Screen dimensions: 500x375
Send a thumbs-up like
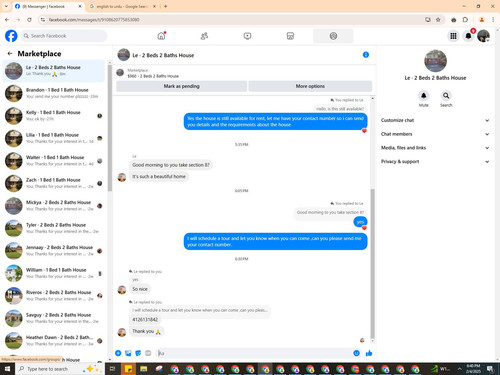[x=369, y=353]
